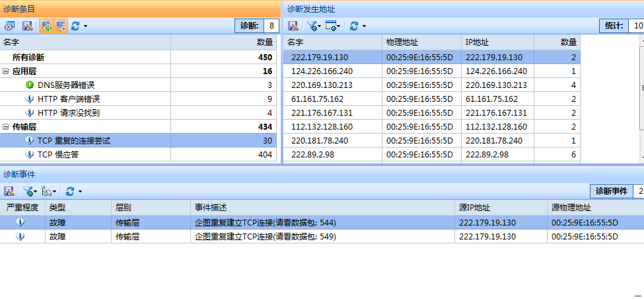Select address row 222.179.19.130
The height and width of the screenshot is (299, 644).
pyautogui.click(x=432, y=57)
